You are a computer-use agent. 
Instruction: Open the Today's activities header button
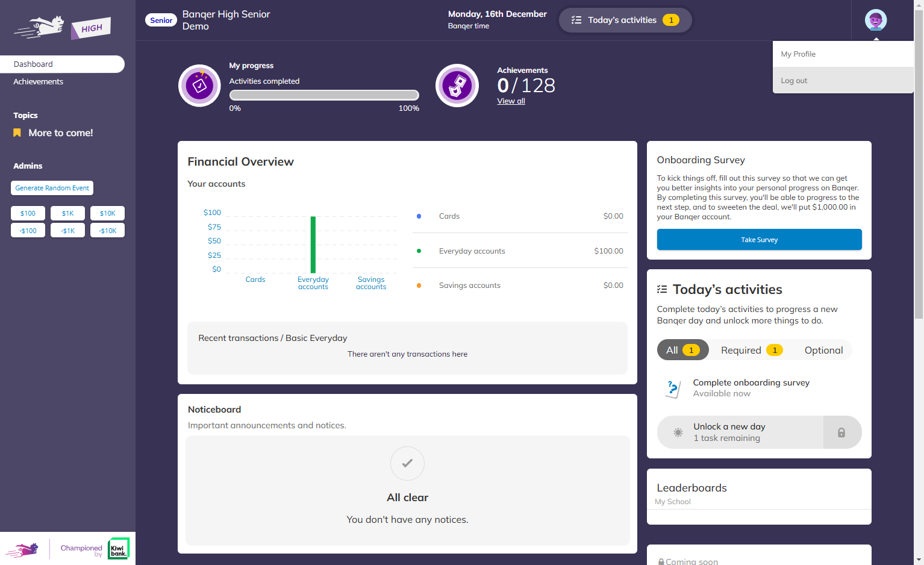pos(625,20)
